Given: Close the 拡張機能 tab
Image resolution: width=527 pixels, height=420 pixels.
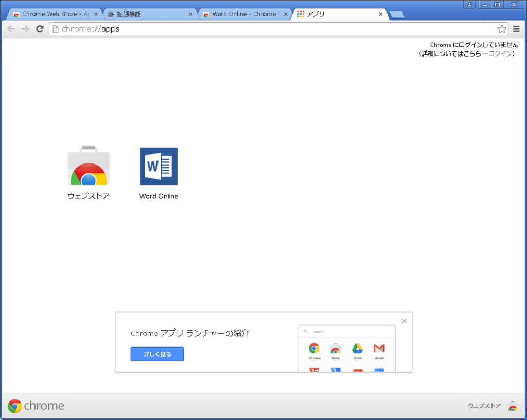Looking at the screenshot, I should coord(190,14).
